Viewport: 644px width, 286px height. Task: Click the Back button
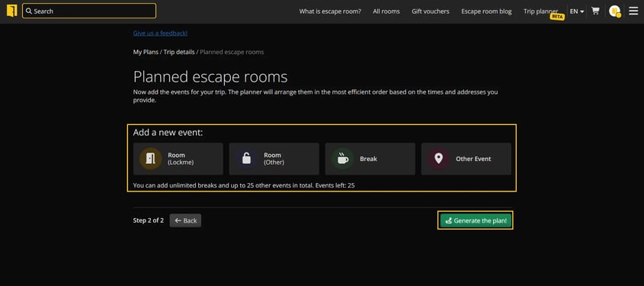click(185, 220)
